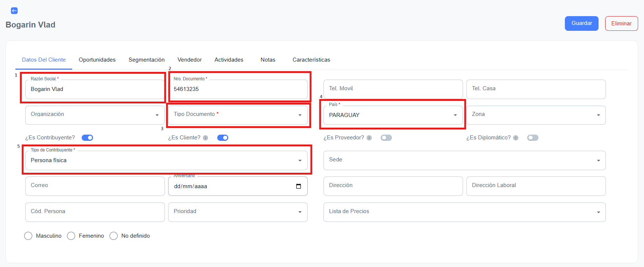Screen dimensions: 644x267
Task: Toggle the ¿Es Contribuyente? switch
Action: click(87, 138)
